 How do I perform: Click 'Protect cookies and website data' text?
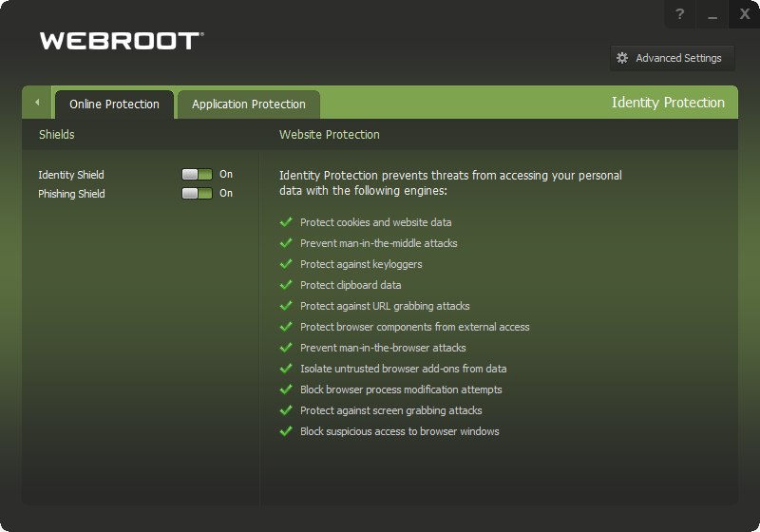[x=375, y=222]
